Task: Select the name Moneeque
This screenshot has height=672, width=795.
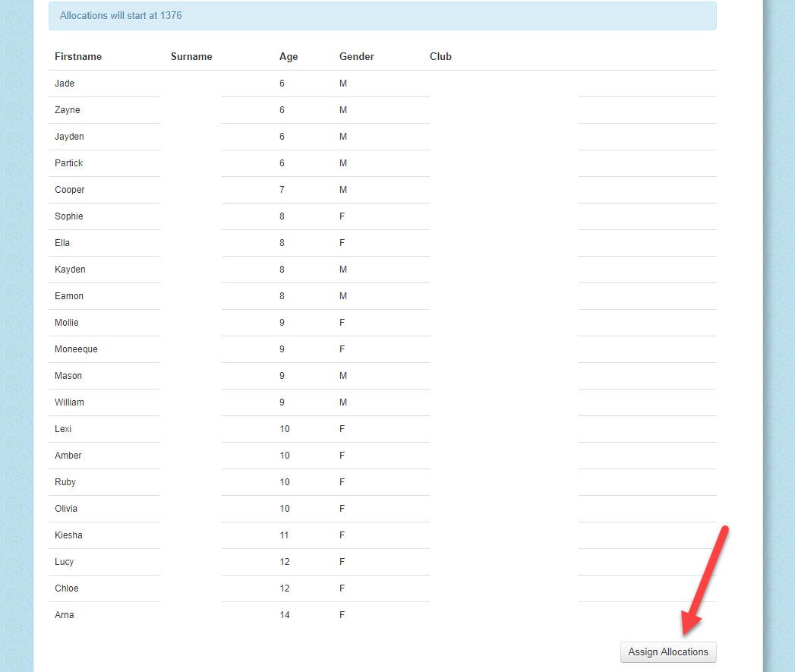Action: pos(76,349)
